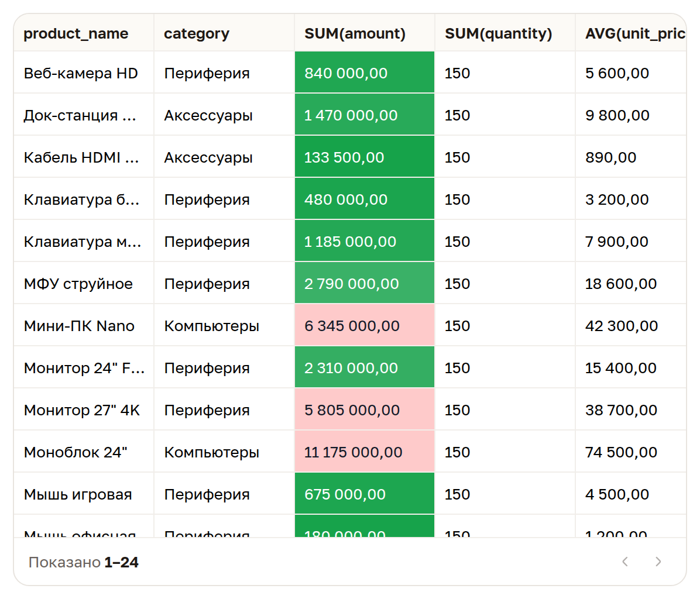Click the average price 7 900,00
The width and height of the screenshot is (700, 599).
point(630,241)
